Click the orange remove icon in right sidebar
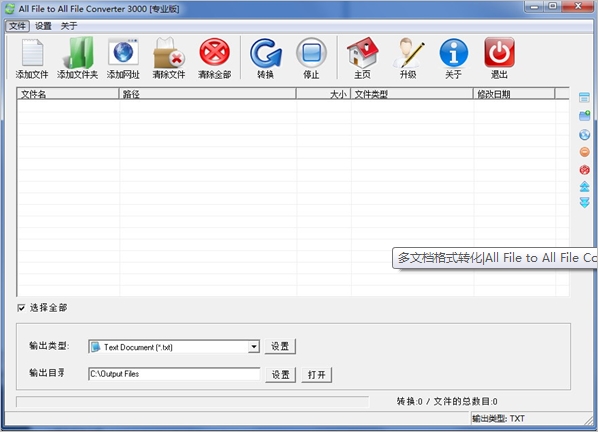598x432 pixels. pyautogui.click(x=584, y=152)
